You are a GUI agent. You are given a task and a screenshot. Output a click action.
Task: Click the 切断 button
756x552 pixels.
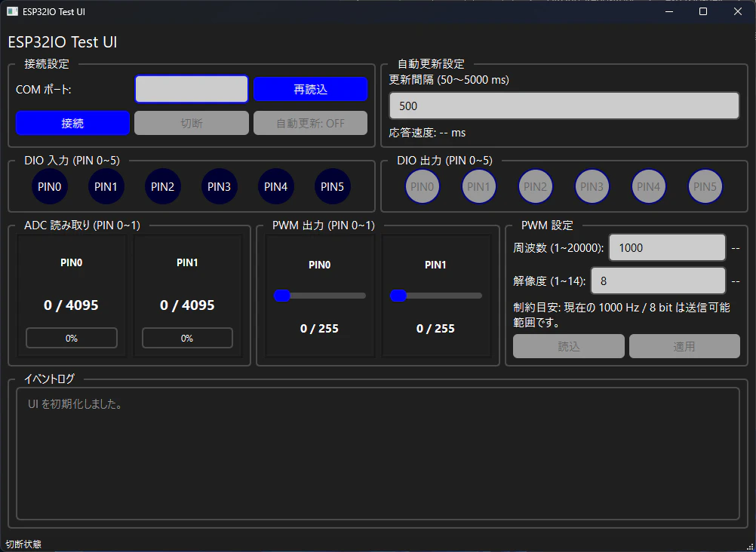192,124
